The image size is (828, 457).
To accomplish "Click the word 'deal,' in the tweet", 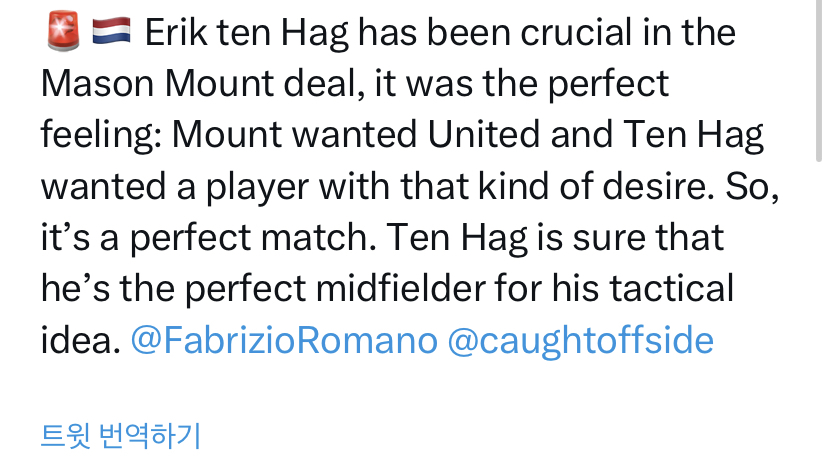I will 324,84.
